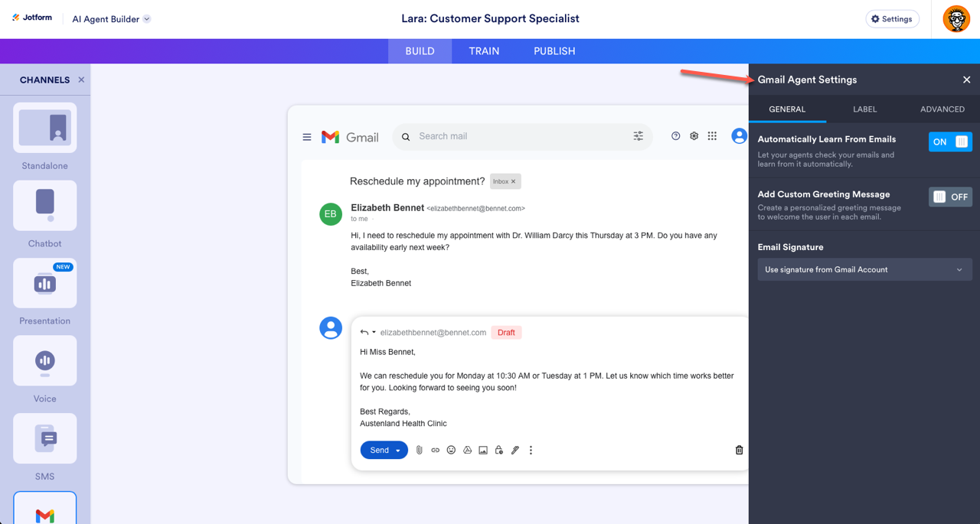The width and height of the screenshot is (980, 524).
Task: Select the Gmail channel icon in sidebar
Action: coord(44,509)
